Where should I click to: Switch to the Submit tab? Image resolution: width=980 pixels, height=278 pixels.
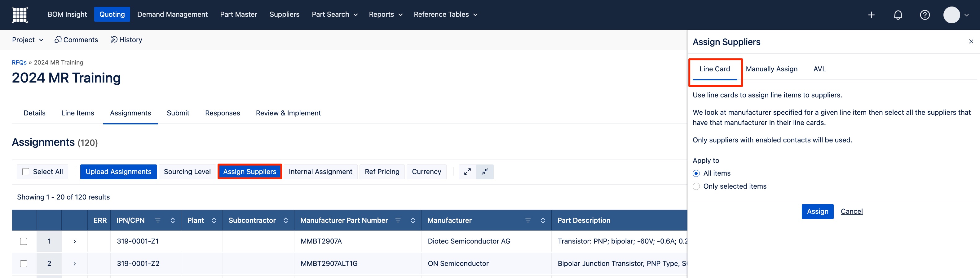[178, 113]
